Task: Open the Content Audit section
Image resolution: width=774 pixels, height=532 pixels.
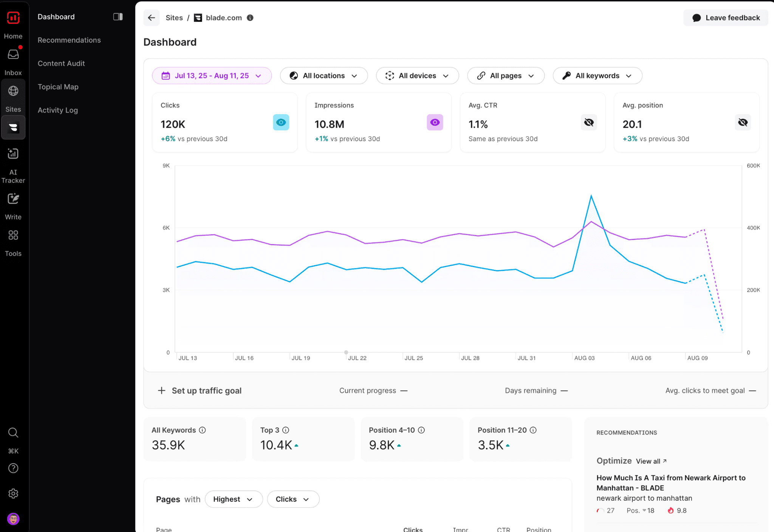Action: point(61,63)
